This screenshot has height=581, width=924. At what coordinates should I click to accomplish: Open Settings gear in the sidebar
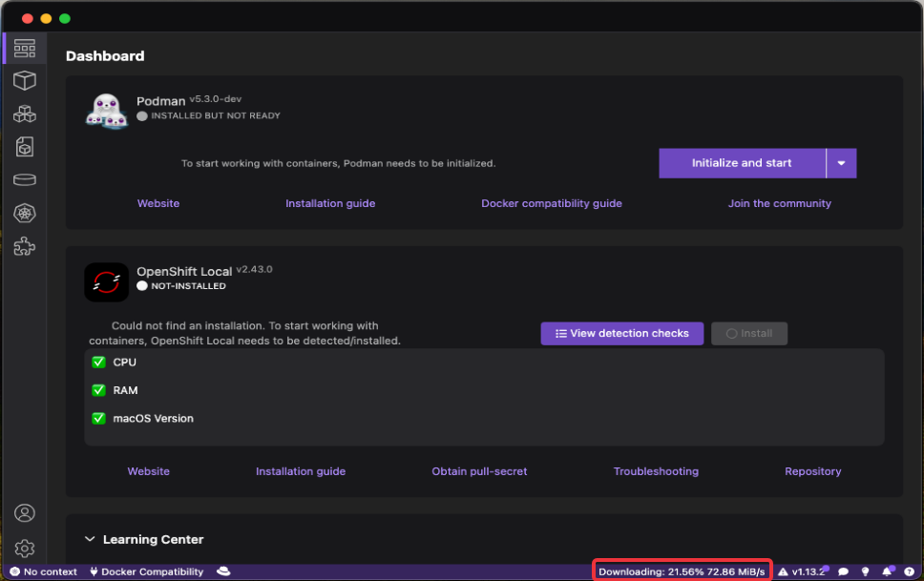25,549
